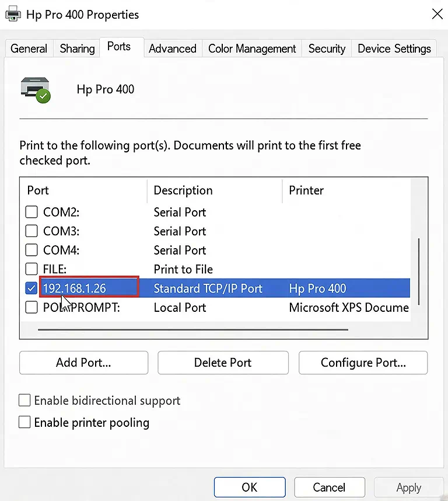Click the Hp Pro 400 name beside the printer icon
Screen dimensions: 448x501
pyautogui.click(x=106, y=89)
